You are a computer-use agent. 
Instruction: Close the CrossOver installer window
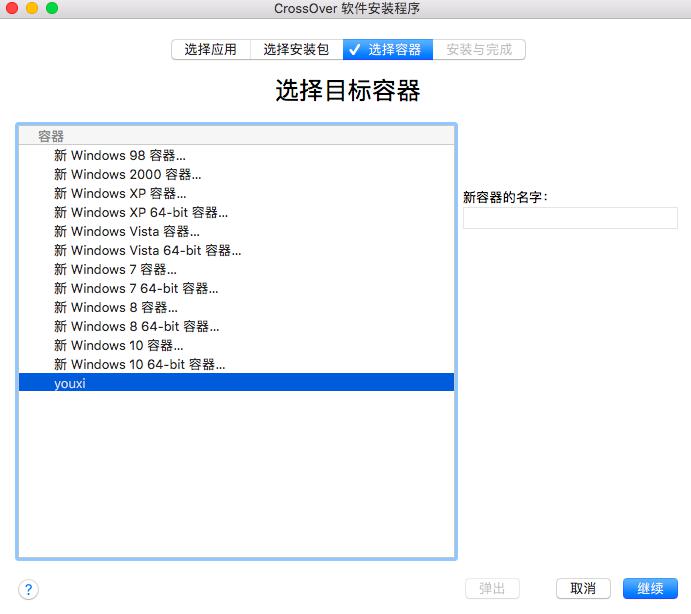pos(12,8)
